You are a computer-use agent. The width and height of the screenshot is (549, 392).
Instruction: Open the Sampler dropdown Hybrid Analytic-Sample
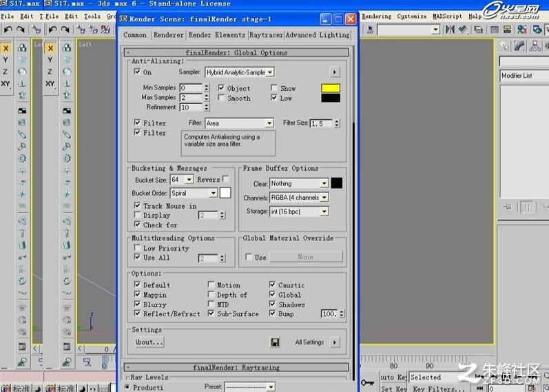tap(240, 72)
